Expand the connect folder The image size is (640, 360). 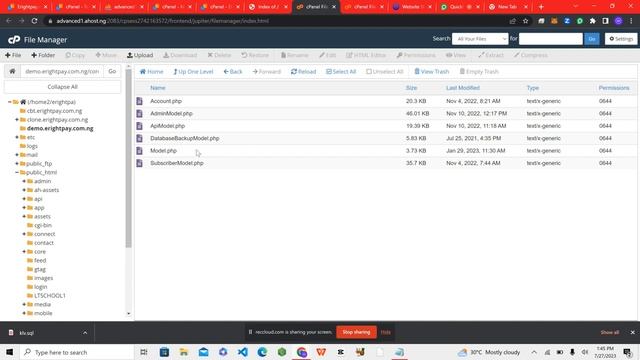point(24,234)
